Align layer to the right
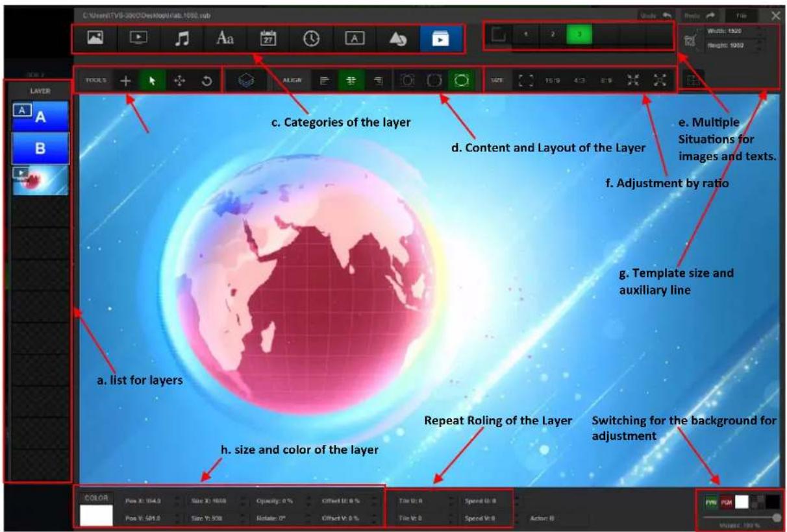 coord(379,81)
